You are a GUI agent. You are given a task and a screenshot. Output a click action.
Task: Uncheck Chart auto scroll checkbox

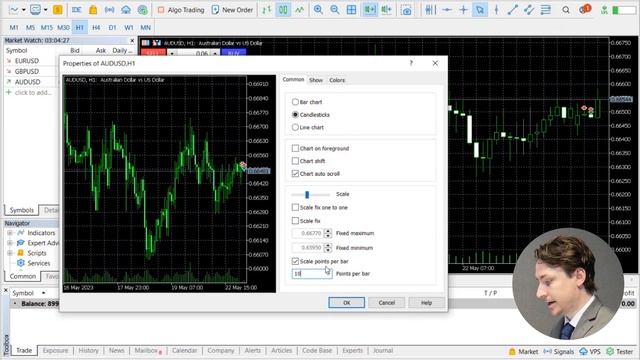[295, 173]
